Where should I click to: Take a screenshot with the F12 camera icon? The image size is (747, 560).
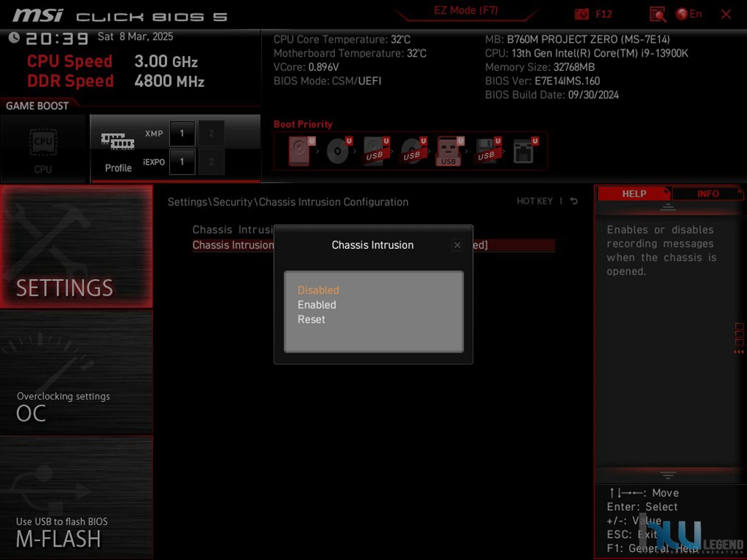point(581,14)
